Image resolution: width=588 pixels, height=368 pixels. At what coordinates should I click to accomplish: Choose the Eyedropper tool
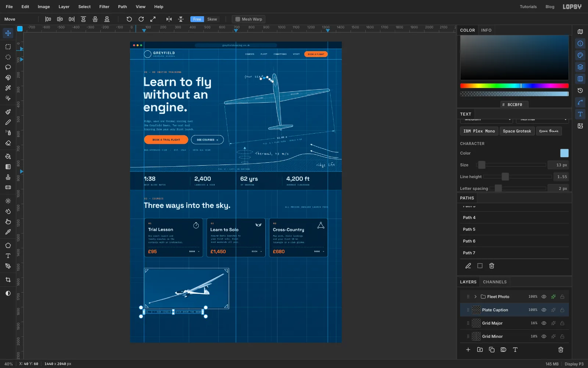(x=8, y=232)
